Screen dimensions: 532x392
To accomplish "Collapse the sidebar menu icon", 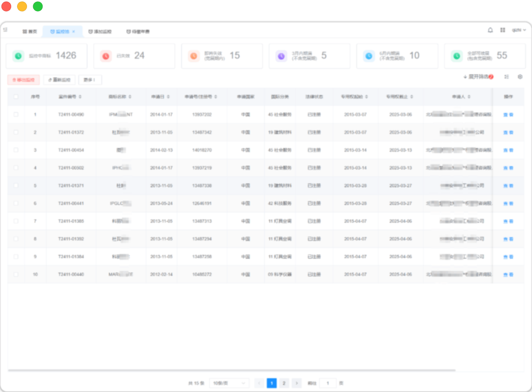I will click(x=5, y=30).
